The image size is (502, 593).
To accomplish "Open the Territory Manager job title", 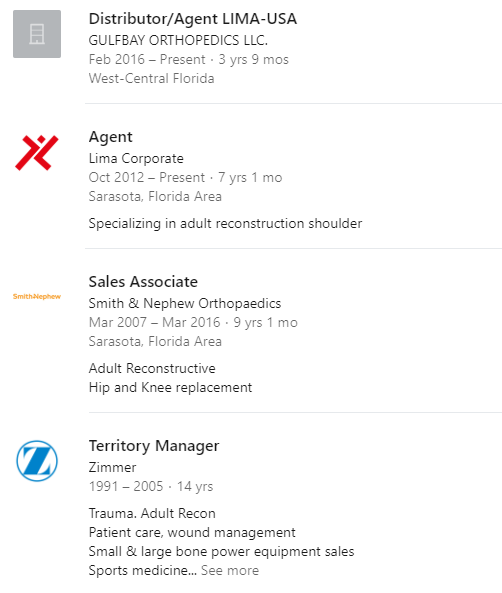I will pos(154,446).
